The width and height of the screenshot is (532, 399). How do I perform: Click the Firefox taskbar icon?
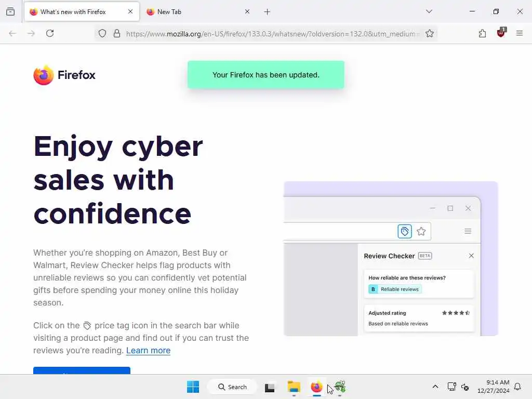316,387
